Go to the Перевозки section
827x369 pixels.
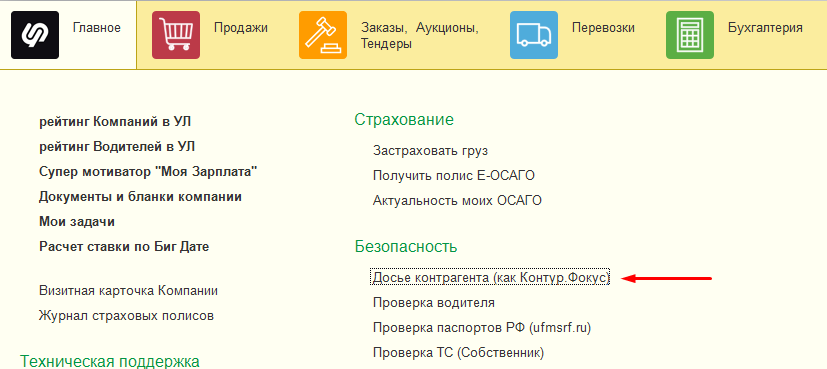[603, 28]
